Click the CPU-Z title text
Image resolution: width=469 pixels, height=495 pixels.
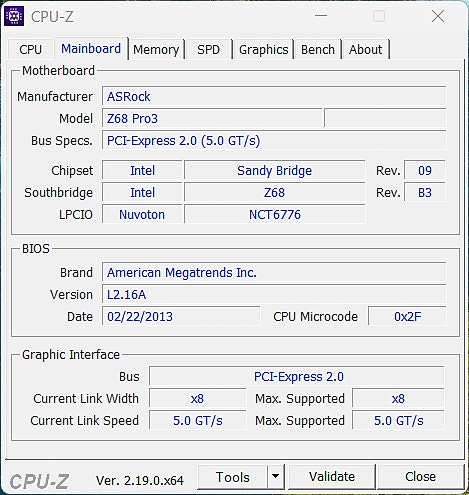click(52, 16)
